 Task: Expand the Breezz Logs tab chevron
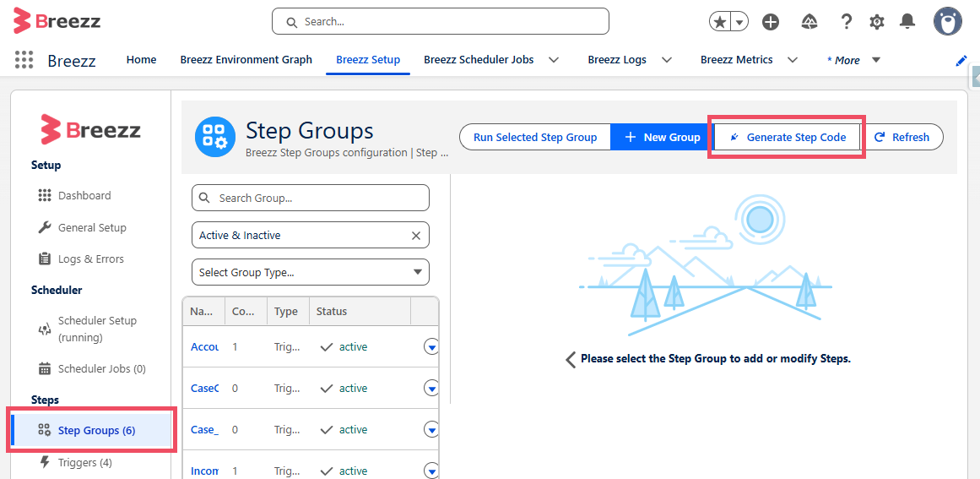click(667, 60)
